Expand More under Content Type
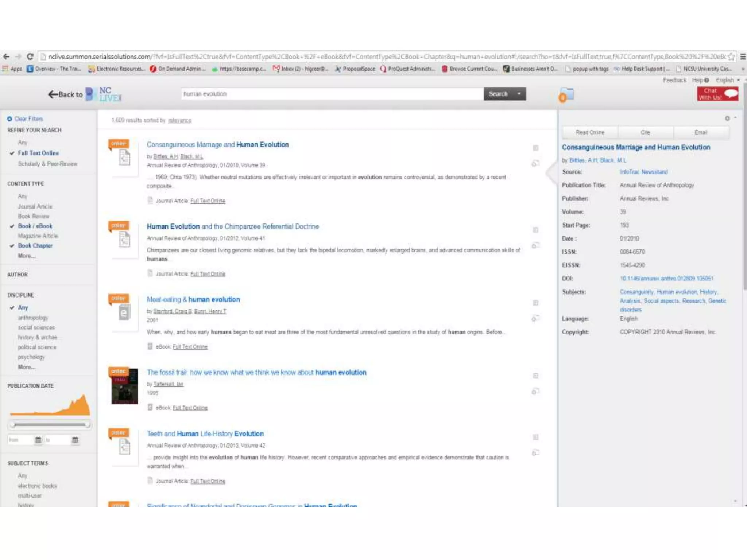The width and height of the screenshot is (747, 560). click(x=27, y=256)
